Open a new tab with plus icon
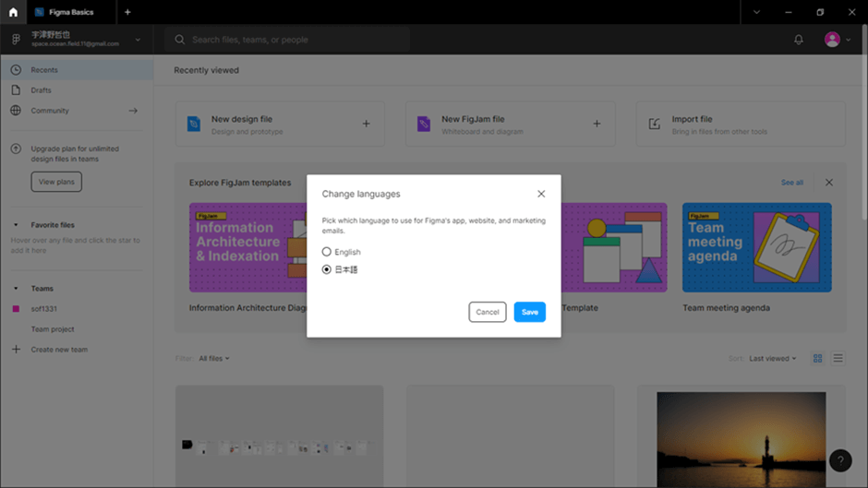 pyautogui.click(x=127, y=12)
